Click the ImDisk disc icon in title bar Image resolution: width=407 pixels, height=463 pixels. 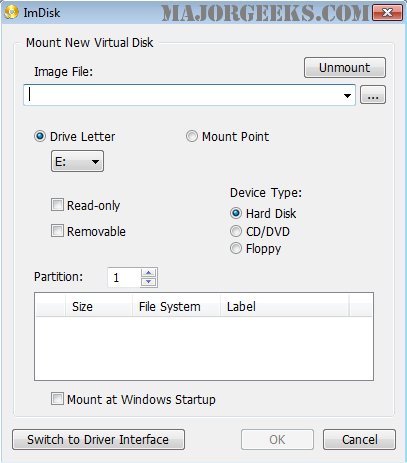tap(11, 13)
